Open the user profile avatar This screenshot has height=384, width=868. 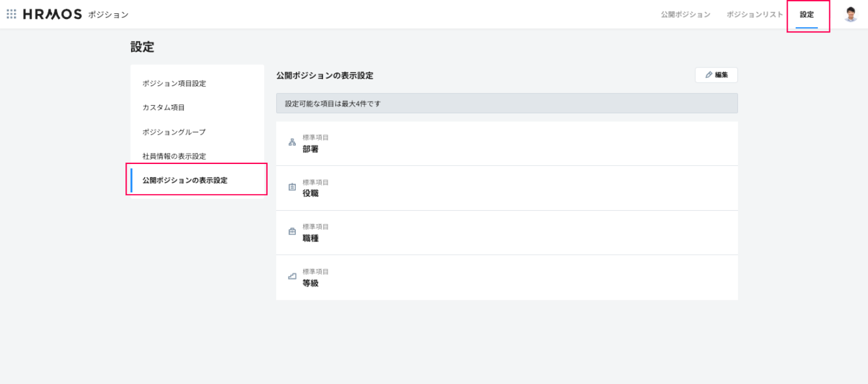click(x=850, y=14)
